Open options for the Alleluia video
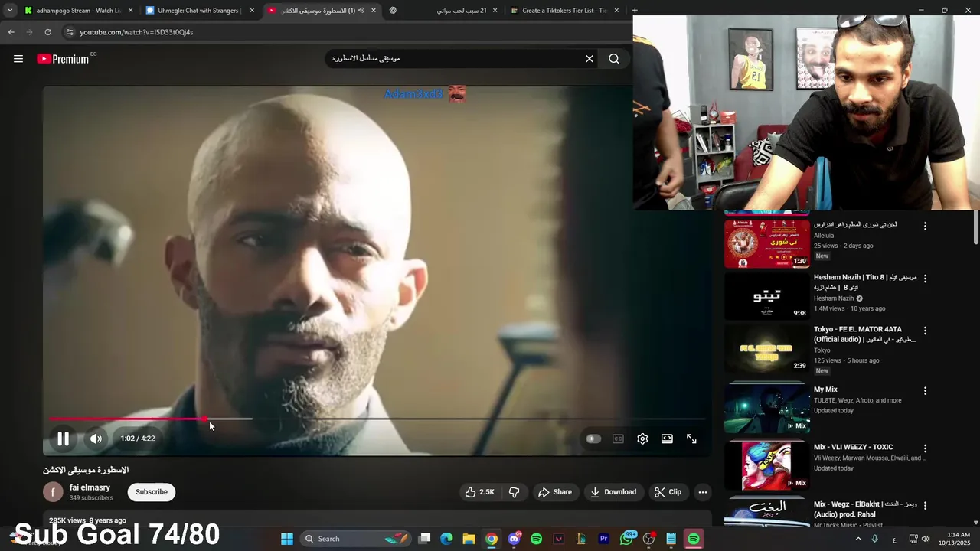 (x=925, y=227)
